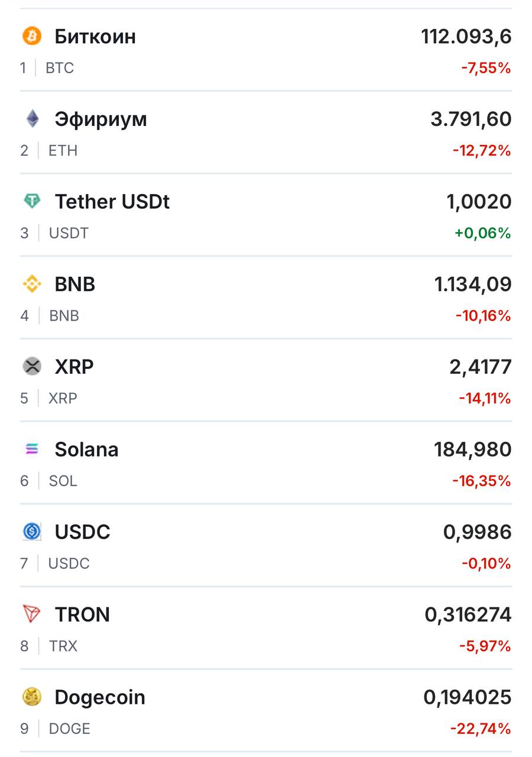Click Bitcoin price 112.093,6
Viewport: 532px width, 757px height.
[x=466, y=37]
